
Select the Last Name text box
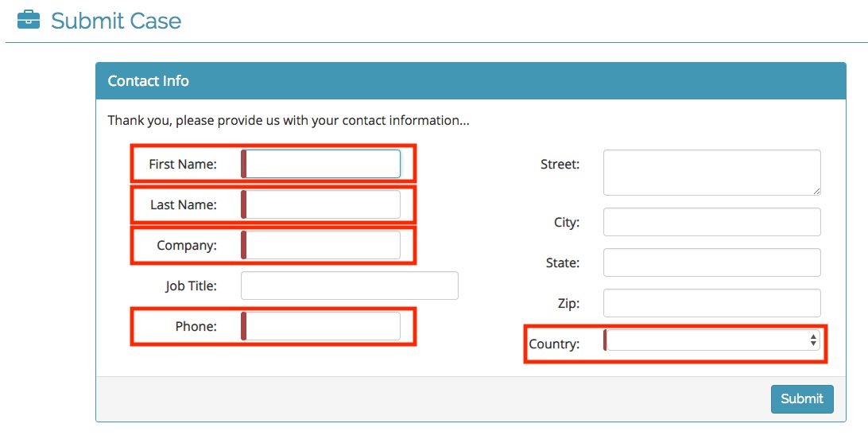[320, 204]
